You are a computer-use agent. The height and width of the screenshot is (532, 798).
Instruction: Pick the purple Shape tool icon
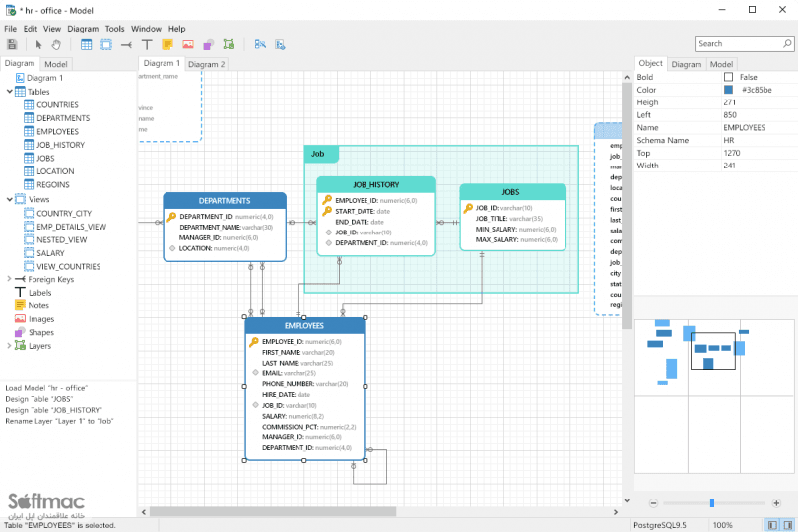click(208, 44)
